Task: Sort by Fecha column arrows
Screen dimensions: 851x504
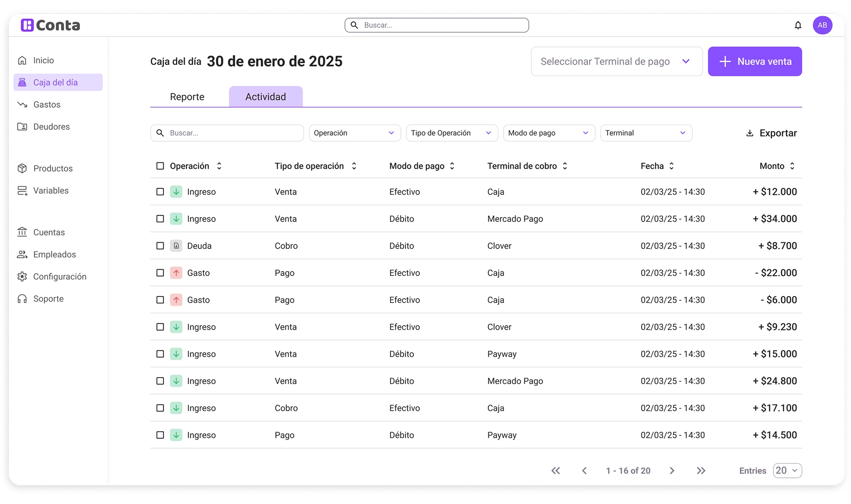Action: 671,166
